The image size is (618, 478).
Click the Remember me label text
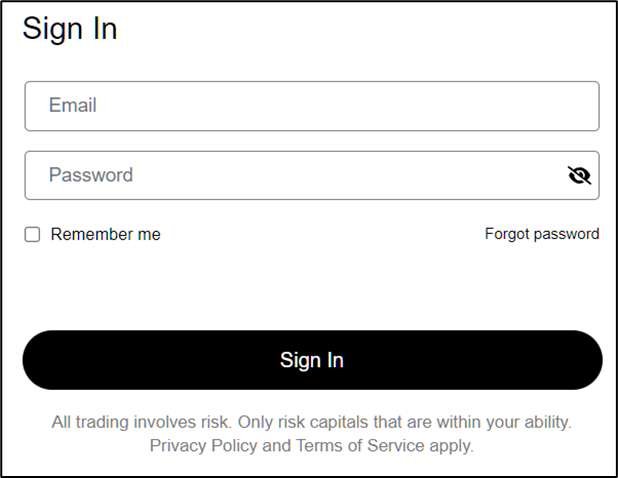click(x=105, y=234)
